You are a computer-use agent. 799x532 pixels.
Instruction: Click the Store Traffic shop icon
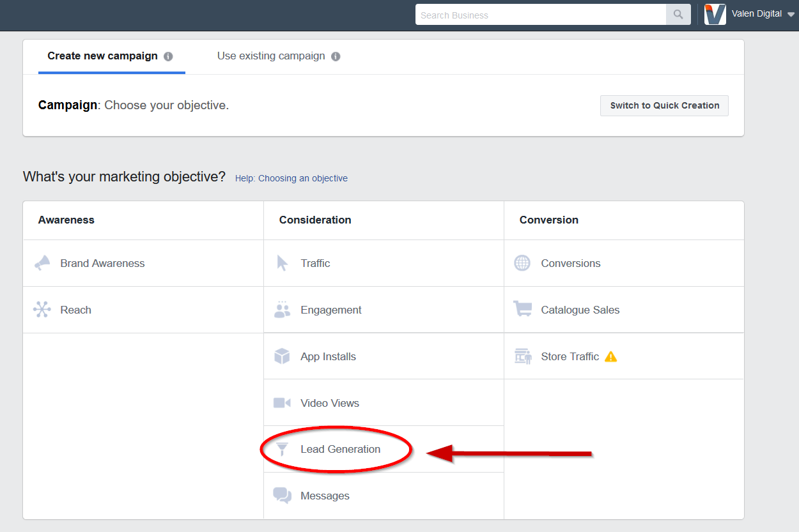(x=523, y=356)
